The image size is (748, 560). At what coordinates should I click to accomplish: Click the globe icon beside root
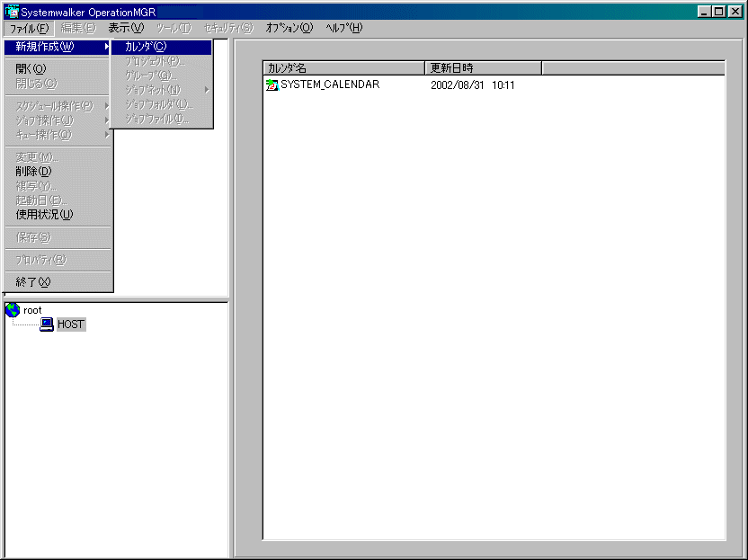coord(13,310)
